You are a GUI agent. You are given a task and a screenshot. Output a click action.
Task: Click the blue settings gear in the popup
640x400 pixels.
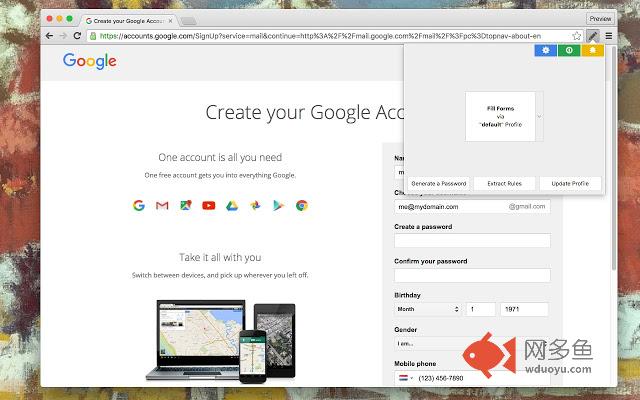pyautogui.click(x=545, y=50)
